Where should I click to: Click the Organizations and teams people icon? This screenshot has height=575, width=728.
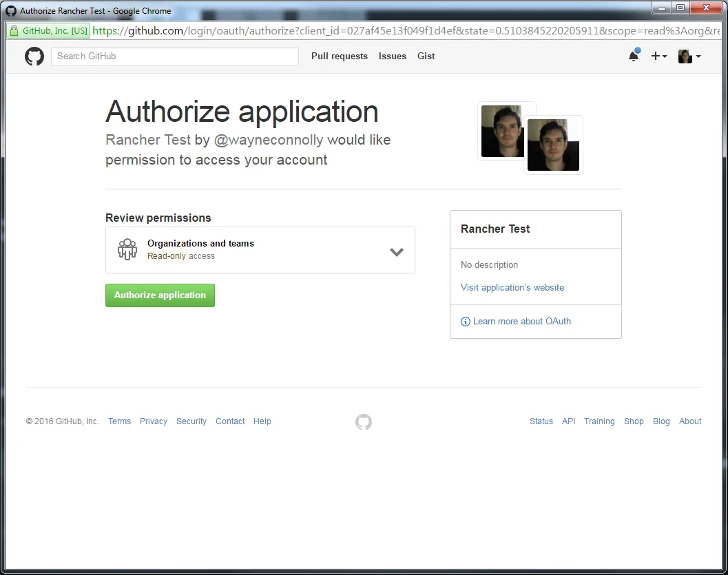tap(127, 249)
